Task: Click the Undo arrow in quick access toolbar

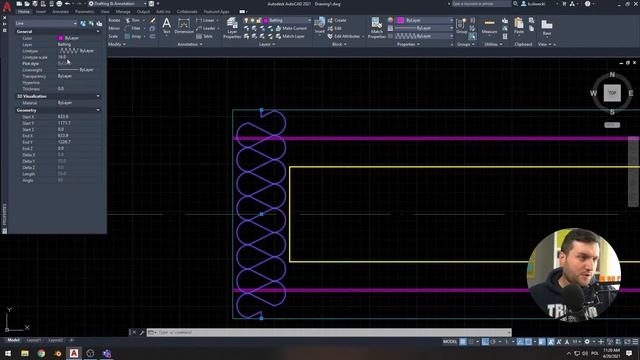Action: coord(68,4)
